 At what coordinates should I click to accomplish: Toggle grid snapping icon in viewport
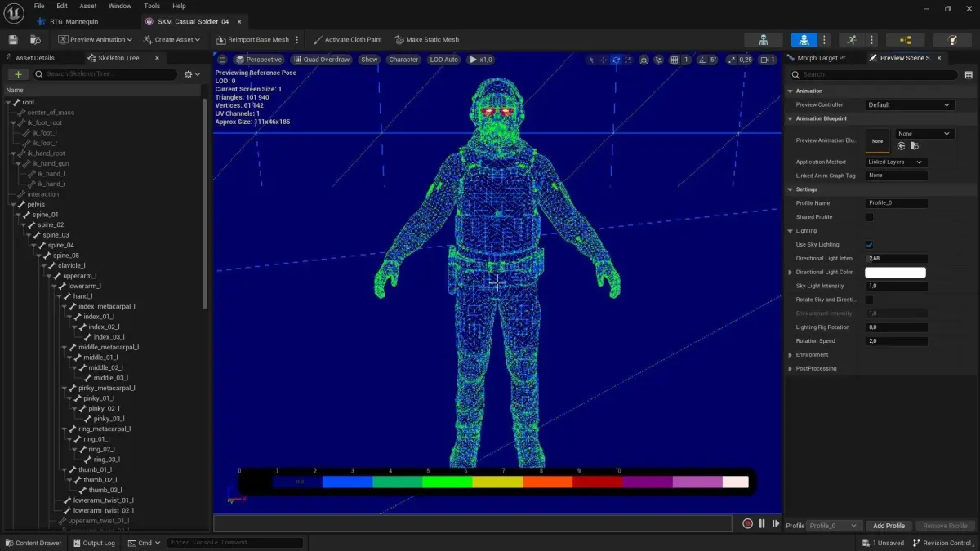point(675,60)
